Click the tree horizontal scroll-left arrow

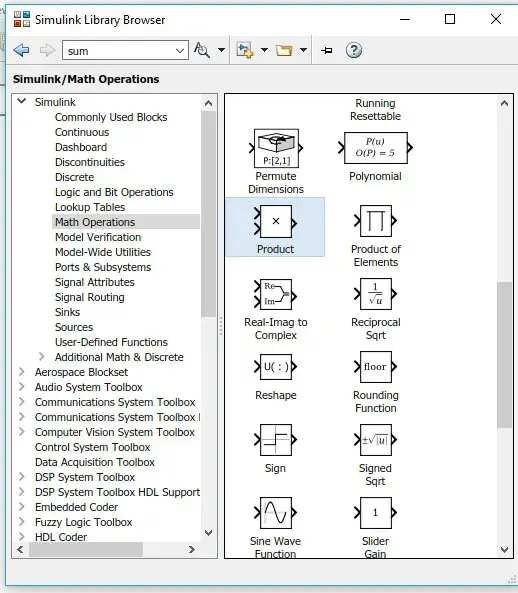point(20,549)
